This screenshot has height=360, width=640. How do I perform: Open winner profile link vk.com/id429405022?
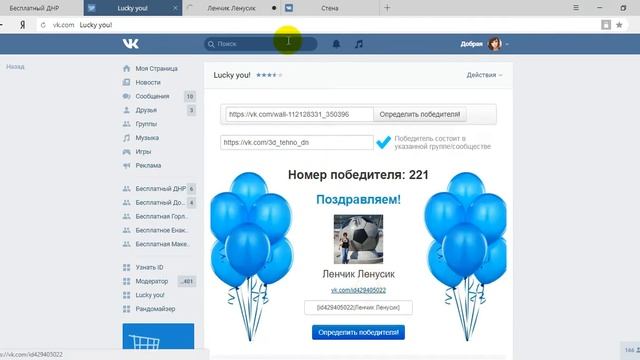tap(358, 291)
